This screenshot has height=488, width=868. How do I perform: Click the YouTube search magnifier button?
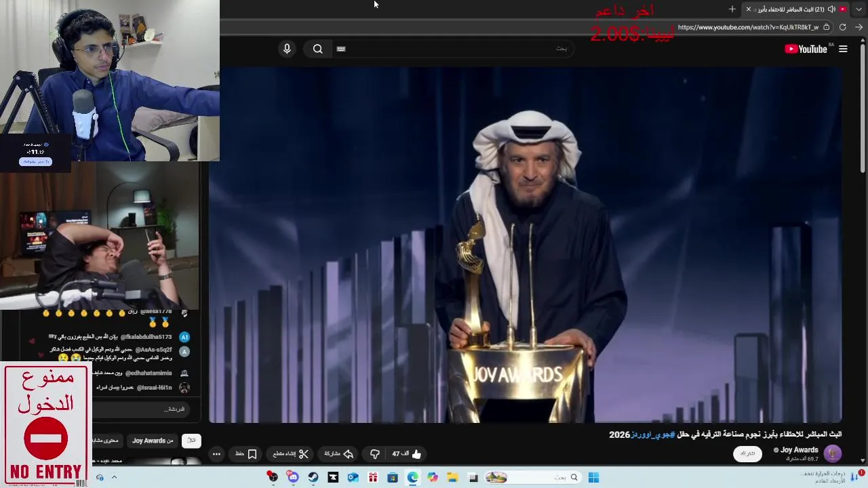pos(317,49)
